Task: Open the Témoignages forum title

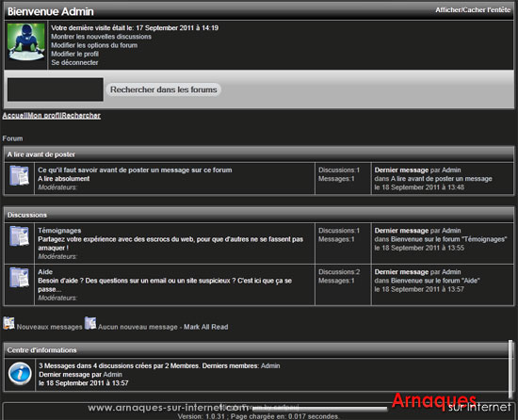Action: [x=59, y=231]
